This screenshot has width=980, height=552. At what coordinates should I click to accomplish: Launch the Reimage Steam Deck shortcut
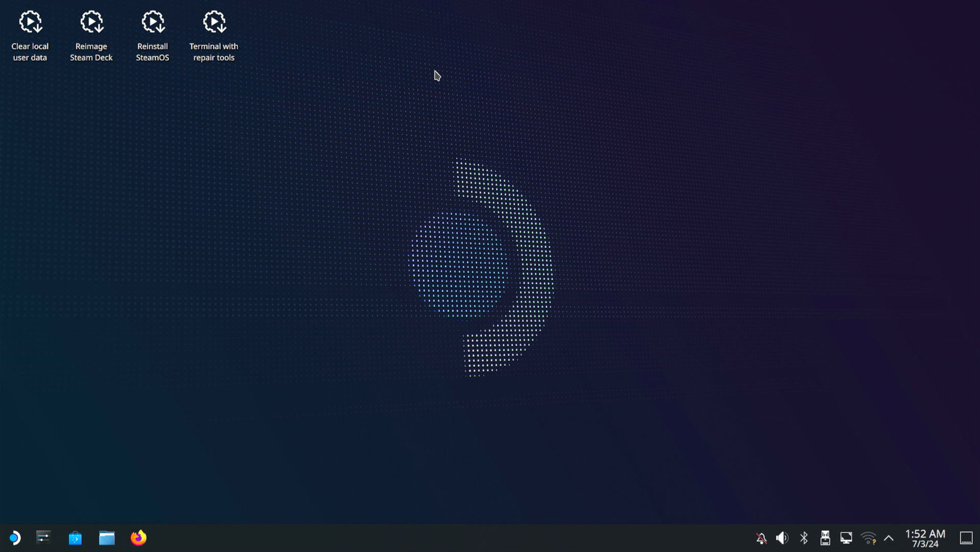[x=91, y=23]
